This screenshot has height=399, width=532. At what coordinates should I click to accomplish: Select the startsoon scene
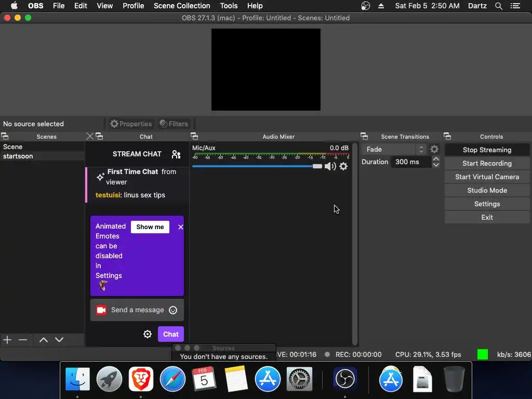pos(42,156)
